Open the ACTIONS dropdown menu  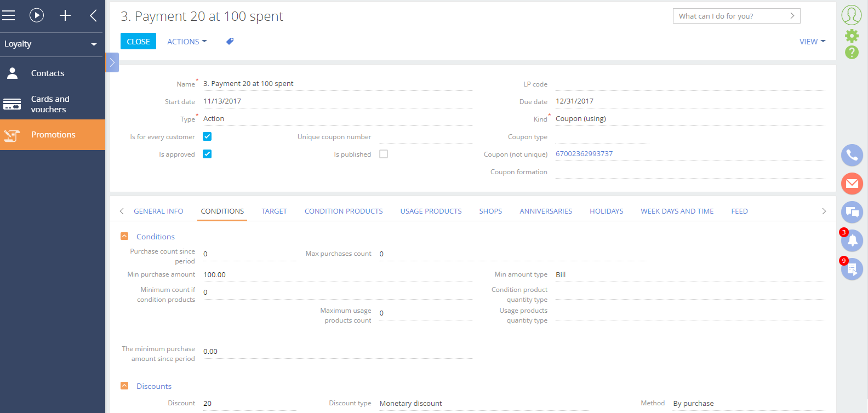(x=187, y=42)
